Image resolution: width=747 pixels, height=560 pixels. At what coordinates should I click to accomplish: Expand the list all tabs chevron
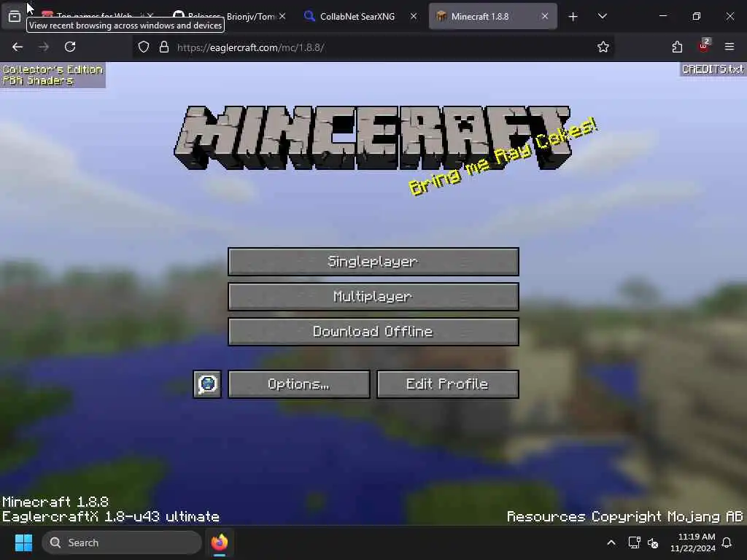(602, 17)
